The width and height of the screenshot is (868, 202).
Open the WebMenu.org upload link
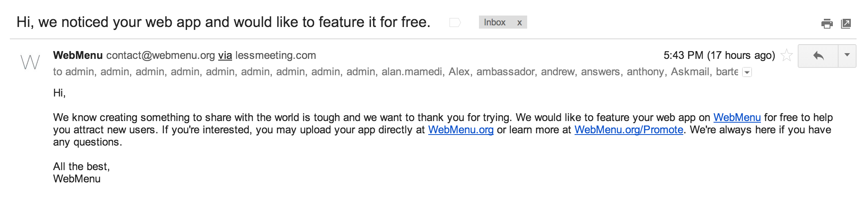(x=461, y=130)
